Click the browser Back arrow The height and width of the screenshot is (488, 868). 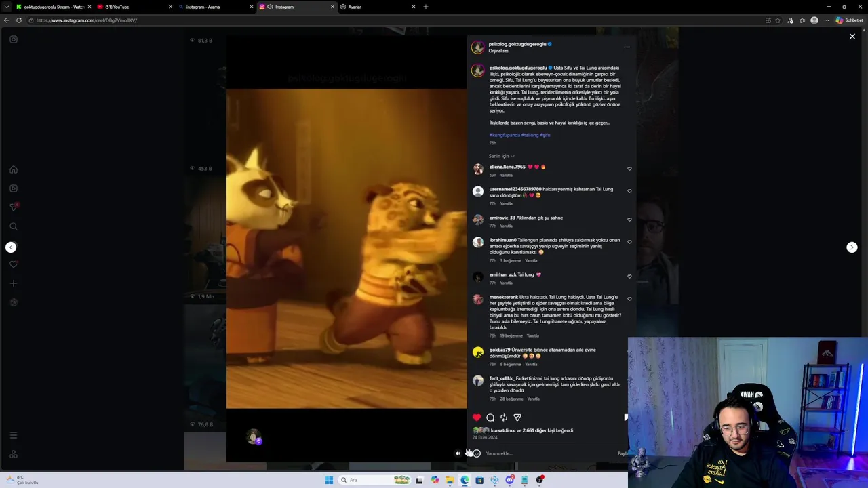pos(7,20)
